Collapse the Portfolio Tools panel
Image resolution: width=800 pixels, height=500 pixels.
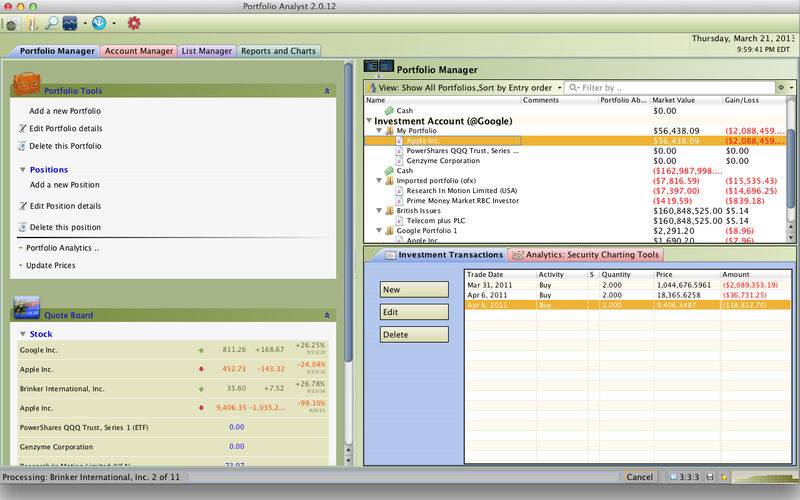pyautogui.click(x=327, y=91)
